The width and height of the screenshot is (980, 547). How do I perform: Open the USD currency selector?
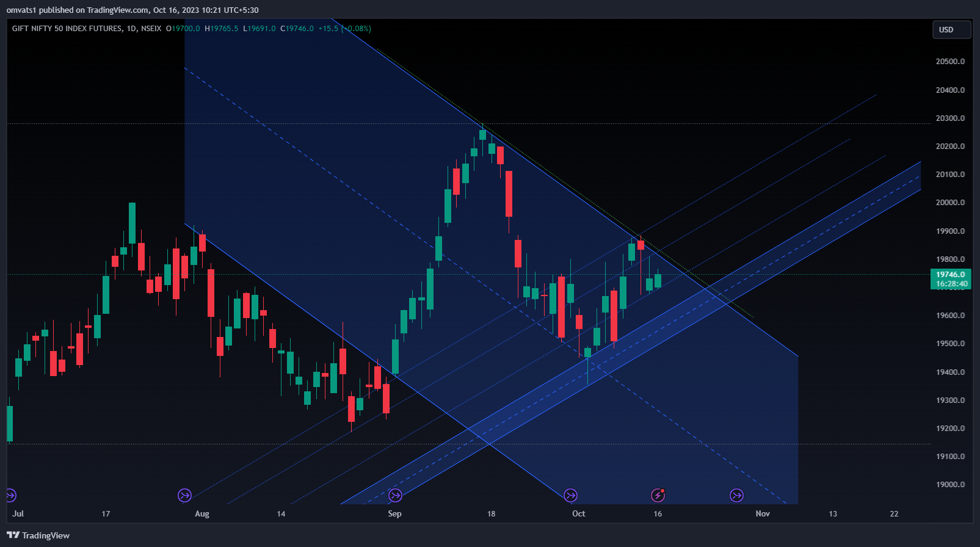(x=951, y=29)
